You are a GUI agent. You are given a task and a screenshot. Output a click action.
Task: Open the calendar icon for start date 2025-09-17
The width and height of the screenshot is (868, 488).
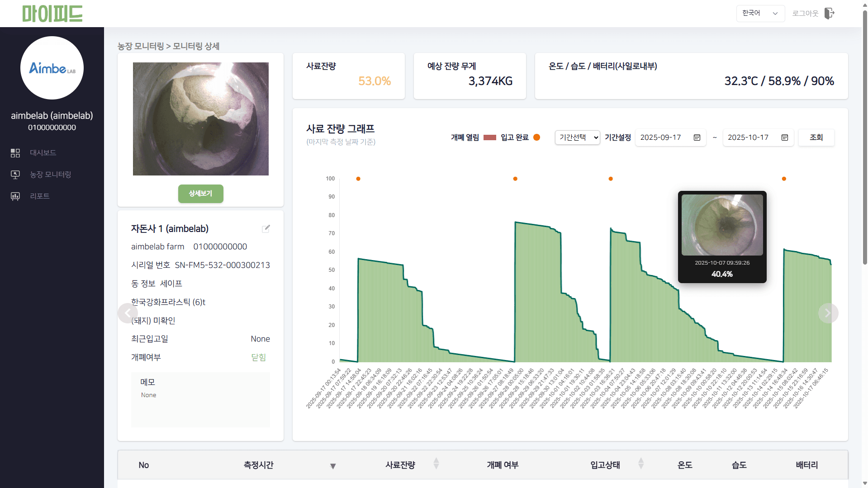click(697, 137)
